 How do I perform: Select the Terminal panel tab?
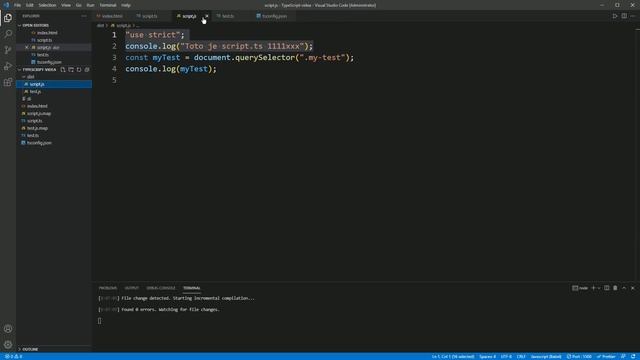coord(191,288)
